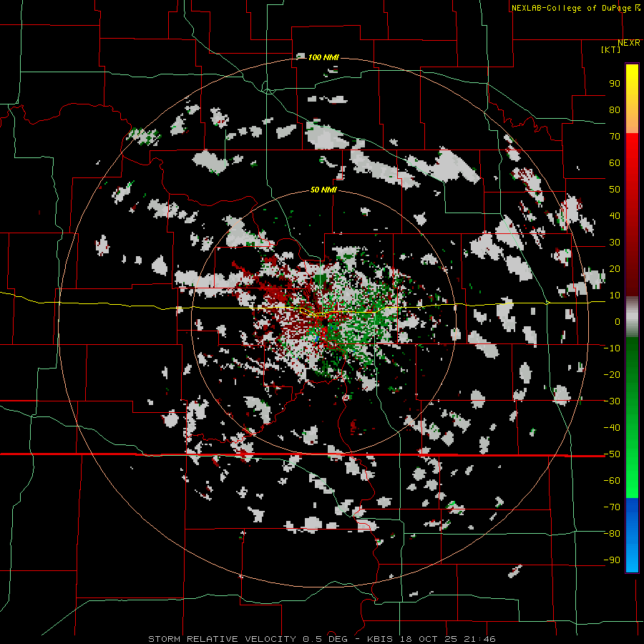This screenshot has height=644, width=644.
Task: Click the -60 value on velocity scale
Action: [612, 481]
